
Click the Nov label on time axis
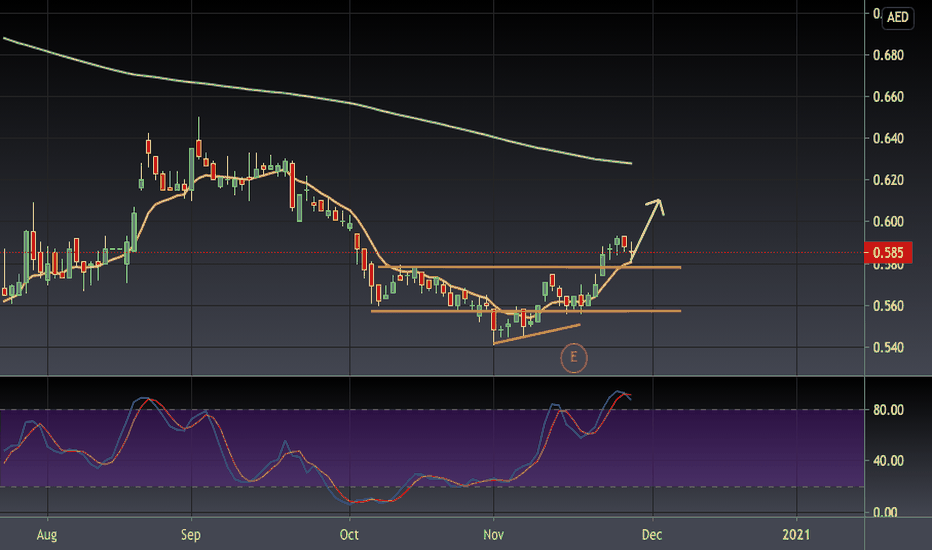[493, 535]
